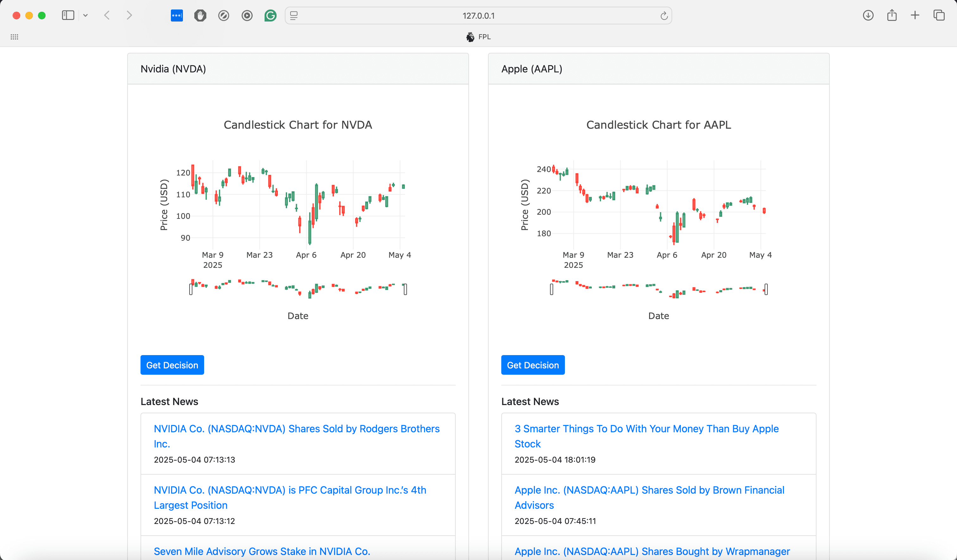The image size is (957, 560).
Task: Open the Share button
Action: coord(892,15)
